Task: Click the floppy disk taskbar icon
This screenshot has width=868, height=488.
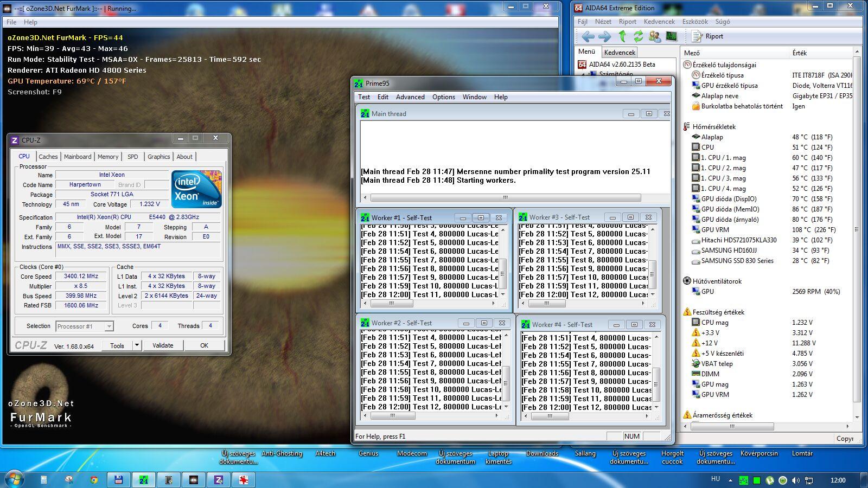Action: point(119,480)
